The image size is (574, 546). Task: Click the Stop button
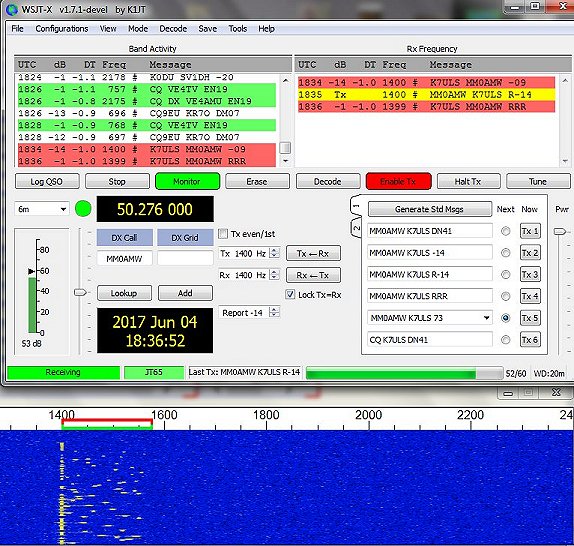click(117, 182)
